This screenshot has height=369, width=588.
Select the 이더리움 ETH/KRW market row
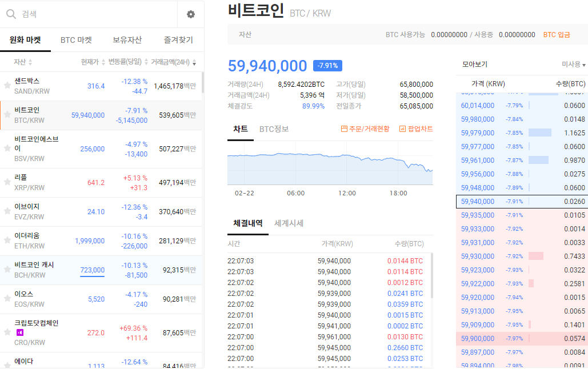(x=101, y=240)
